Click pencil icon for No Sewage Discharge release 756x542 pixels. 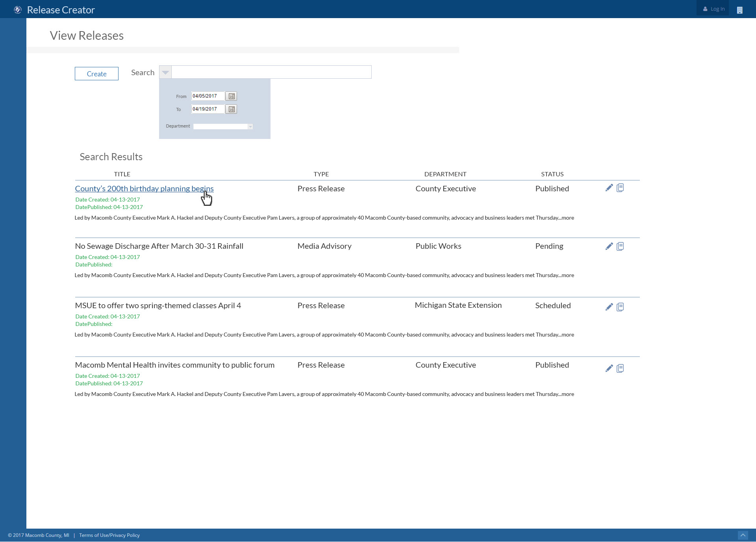click(x=609, y=246)
